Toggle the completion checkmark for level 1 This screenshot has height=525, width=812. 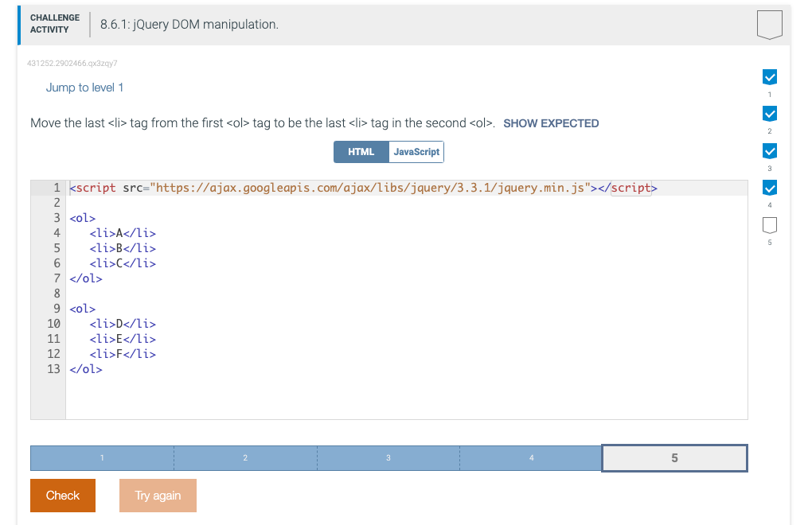(x=769, y=77)
